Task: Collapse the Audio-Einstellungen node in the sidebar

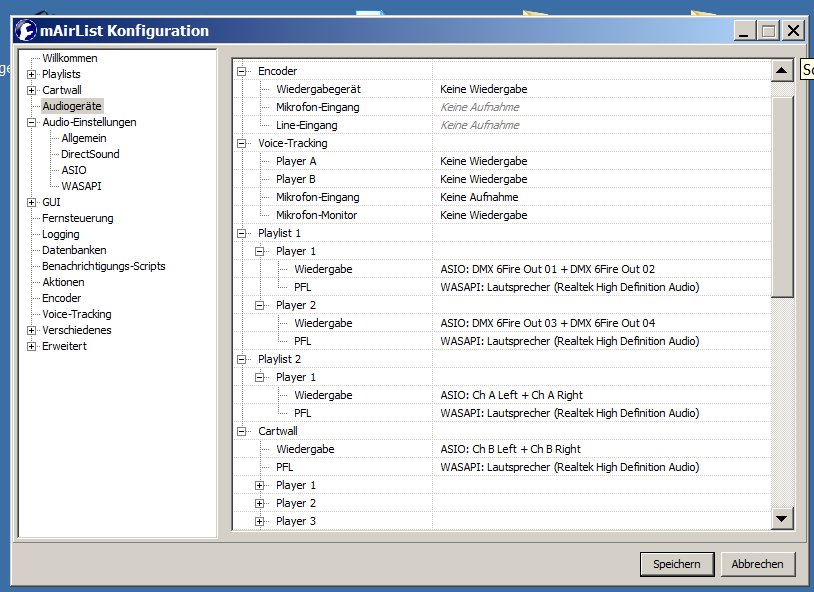Action: tap(32, 123)
